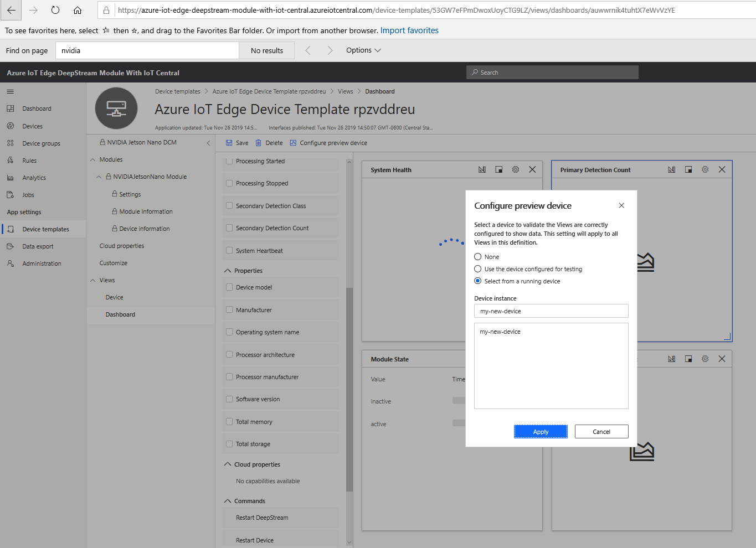This screenshot has height=548, width=756.
Task: Close the Configure preview device dialog
Action: (x=621, y=205)
